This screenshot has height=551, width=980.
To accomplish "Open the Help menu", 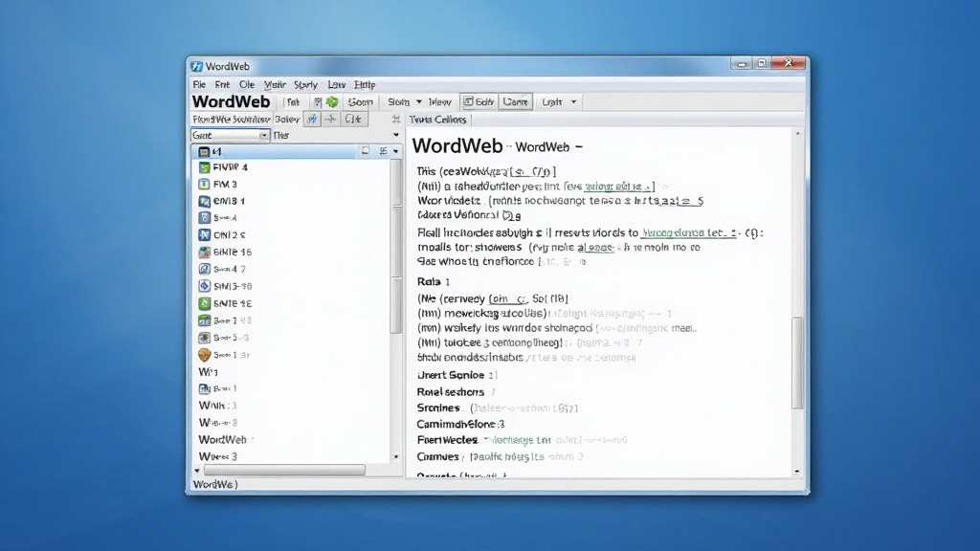I will coord(365,84).
